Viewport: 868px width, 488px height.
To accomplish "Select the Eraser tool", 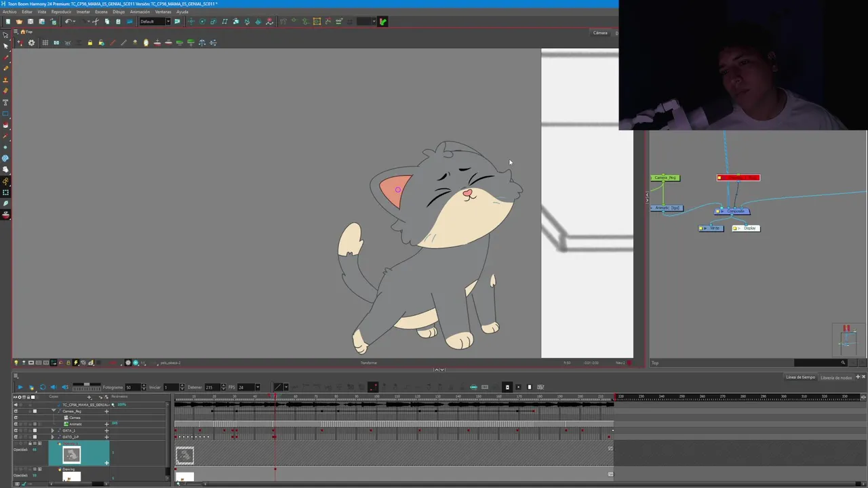I will [x=5, y=90].
